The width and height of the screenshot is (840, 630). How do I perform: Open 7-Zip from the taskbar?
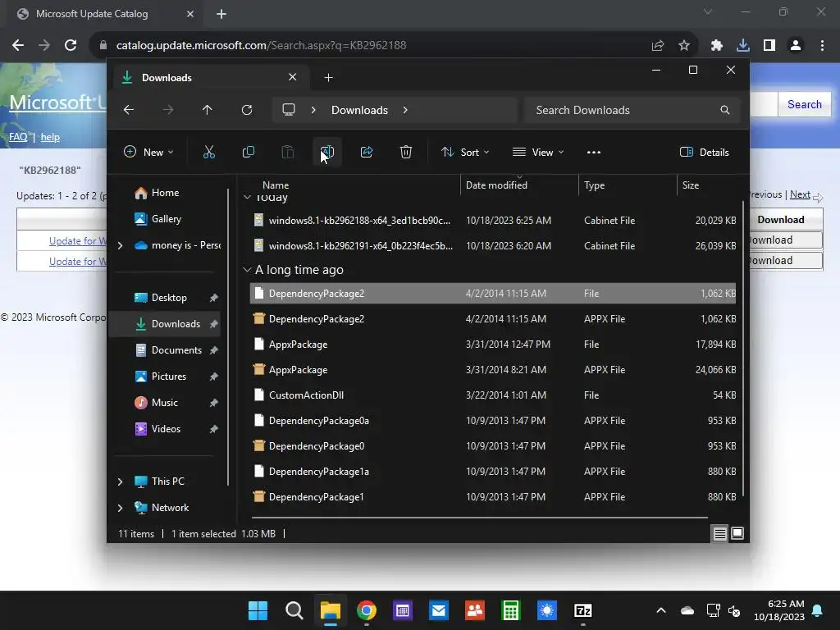pyautogui.click(x=583, y=610)
